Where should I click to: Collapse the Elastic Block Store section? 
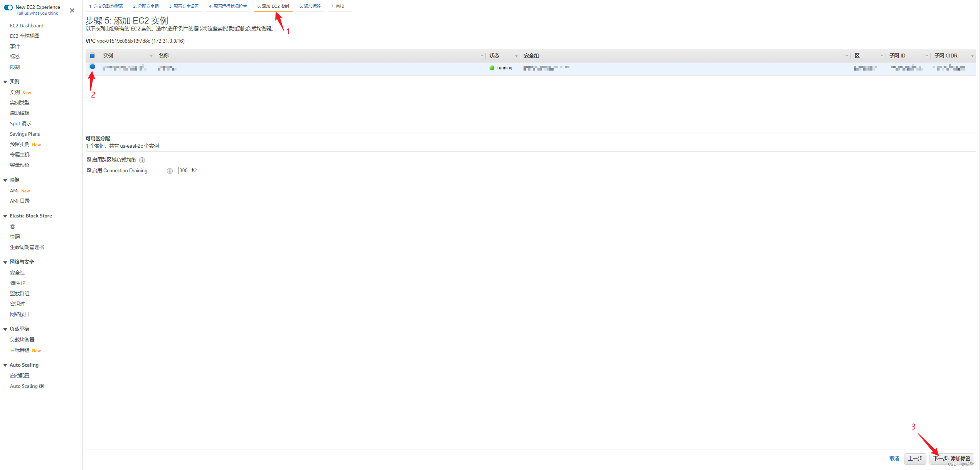pyautogui.click(x=5, y=216)
